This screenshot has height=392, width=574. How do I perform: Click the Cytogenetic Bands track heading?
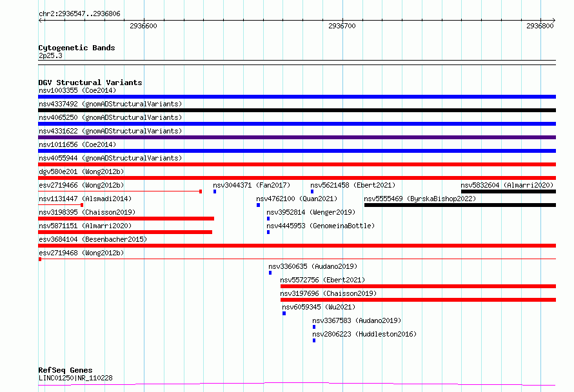(x=77, y=48)
